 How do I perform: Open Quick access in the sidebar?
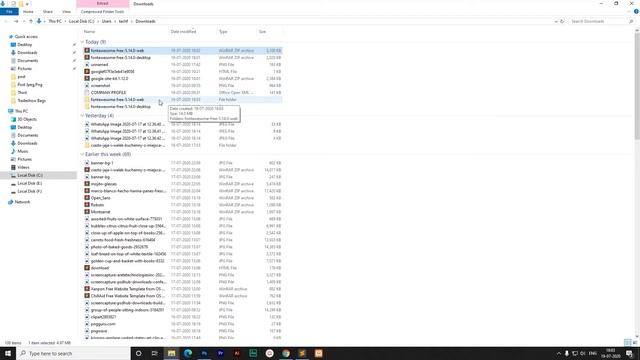(26, 37)
